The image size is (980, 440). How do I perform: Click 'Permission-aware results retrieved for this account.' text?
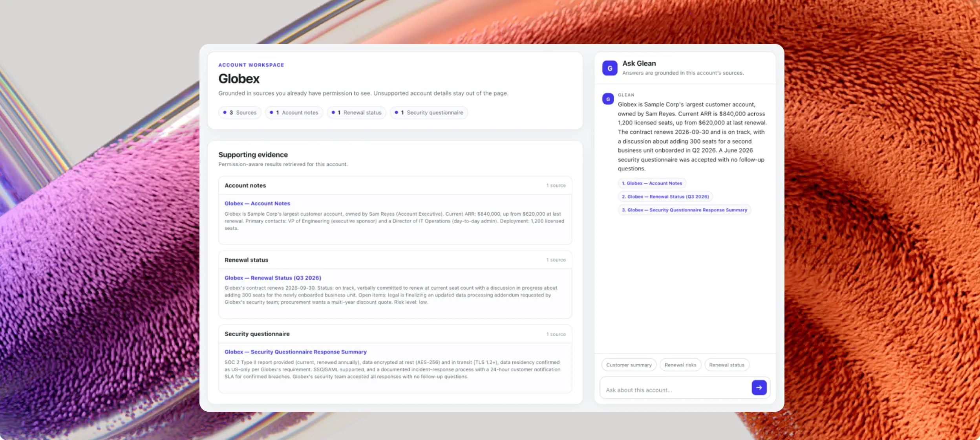coord(283,165)
